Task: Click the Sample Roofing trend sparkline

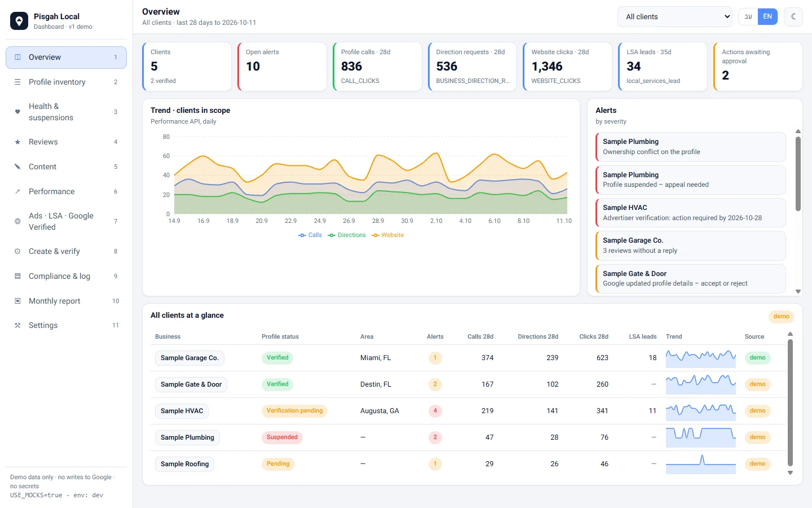Action: 701,464
